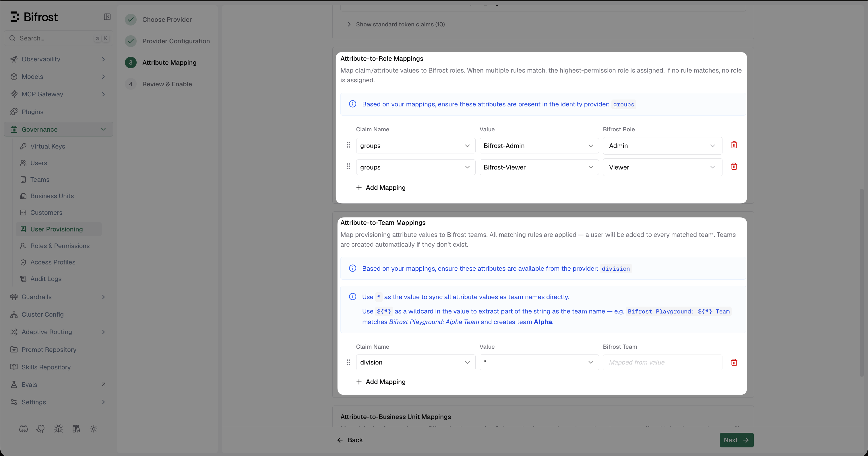Click info icon in groups attribute notice
Screen dimensions: 868x456
(x=352, y=104)
